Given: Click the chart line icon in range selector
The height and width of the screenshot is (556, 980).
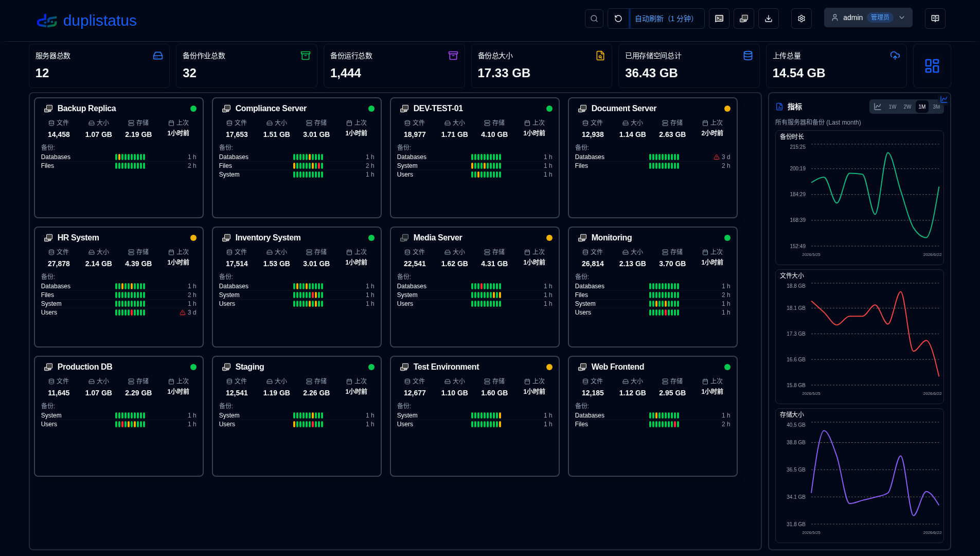Looking at the screenshot, I should click(878, 107).
